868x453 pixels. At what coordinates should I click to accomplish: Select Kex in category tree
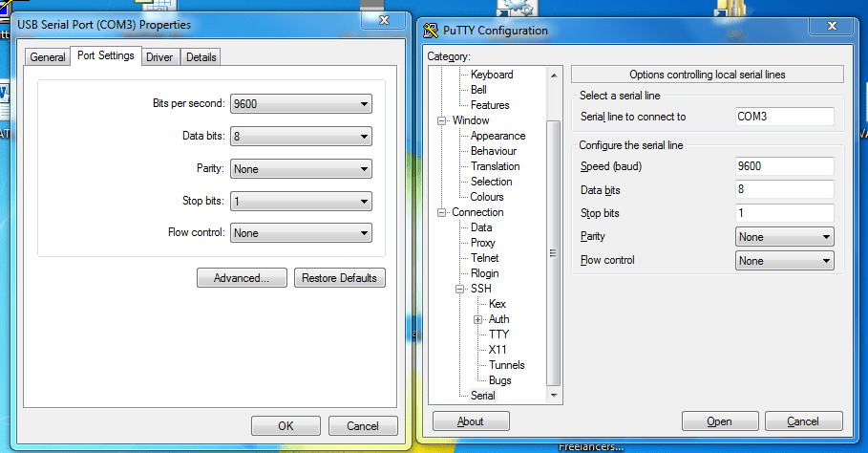(498, 304)
